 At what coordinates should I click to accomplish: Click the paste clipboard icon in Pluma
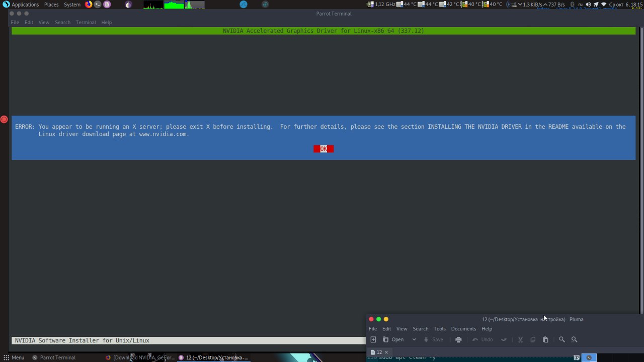[545, 339]
